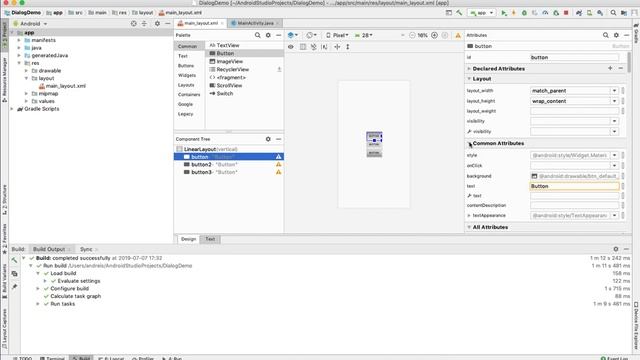Open the Sync tab in Build panel
This screenshot has width=640, height=360.
tap(86, 249)
